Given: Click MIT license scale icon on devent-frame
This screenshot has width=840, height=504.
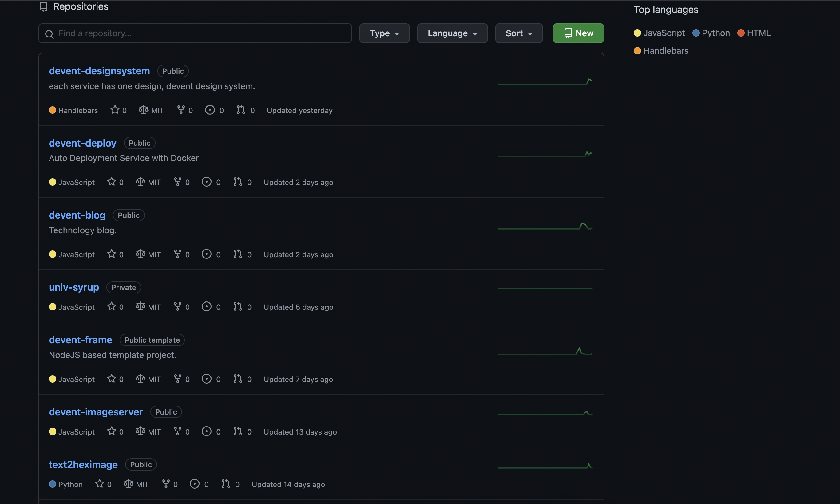Looking at the screenshot, I should tap(140, 378).
